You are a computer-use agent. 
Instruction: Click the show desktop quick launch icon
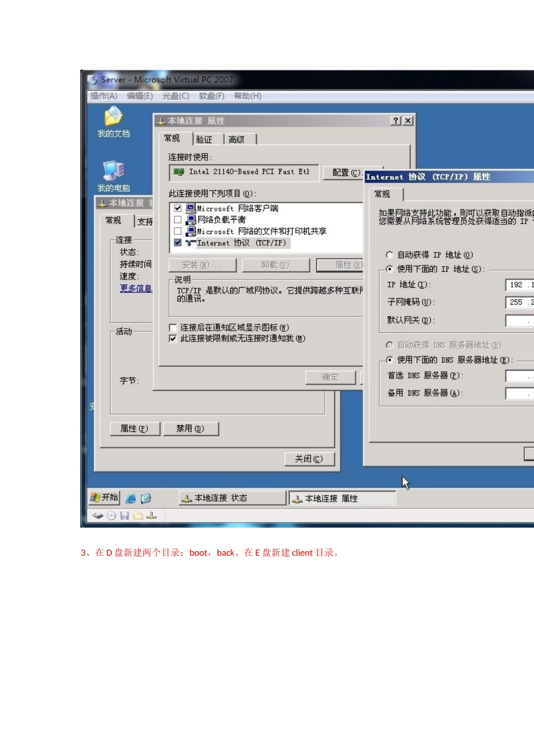click(146, 498)
